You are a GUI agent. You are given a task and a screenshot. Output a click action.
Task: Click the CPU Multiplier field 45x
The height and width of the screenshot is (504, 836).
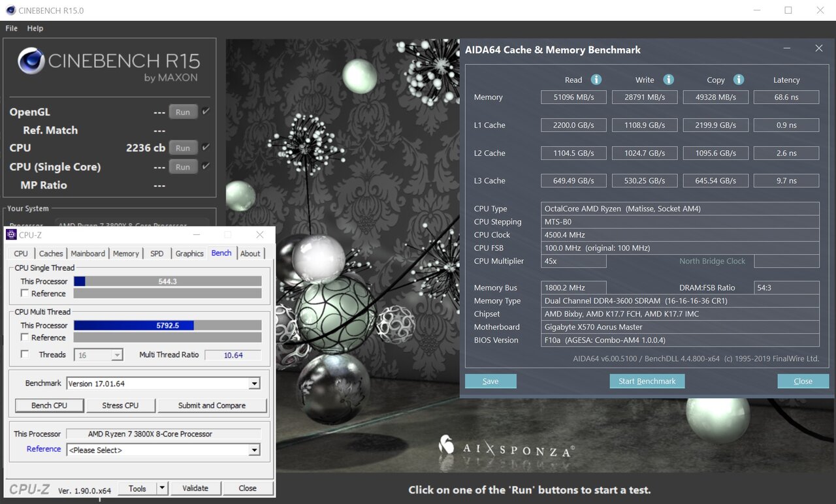pos(573,261)
